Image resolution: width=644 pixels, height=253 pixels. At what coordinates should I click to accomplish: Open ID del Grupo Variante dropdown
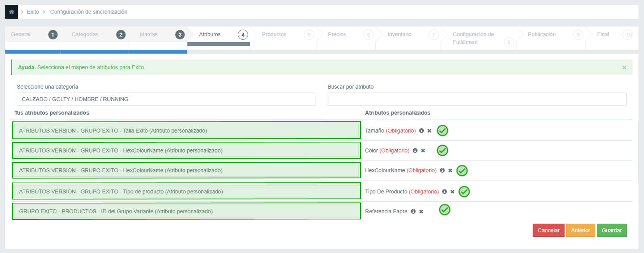pos(187,211)
